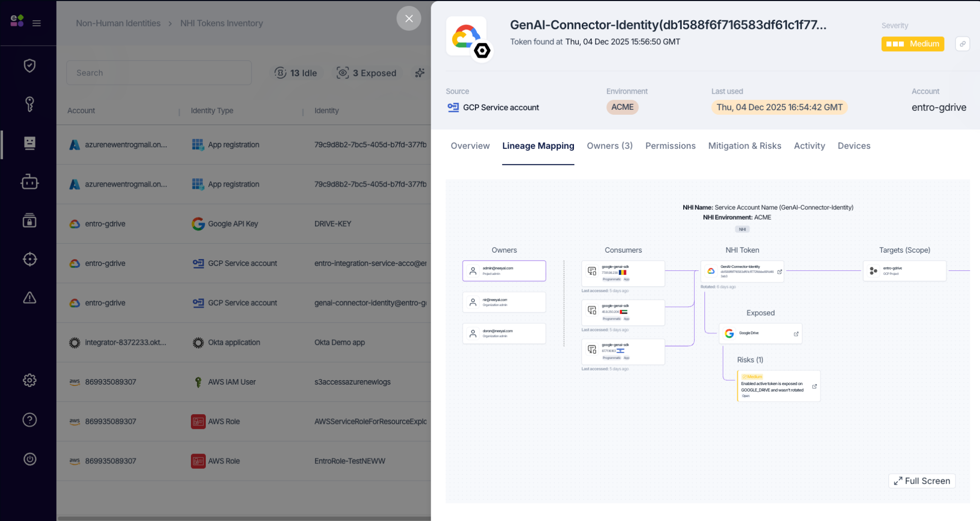Image resolution: width=980 pixels, height=521 pixels.
Task: Expand the Full Screen lineage view
Action: (x=922, y=481)
